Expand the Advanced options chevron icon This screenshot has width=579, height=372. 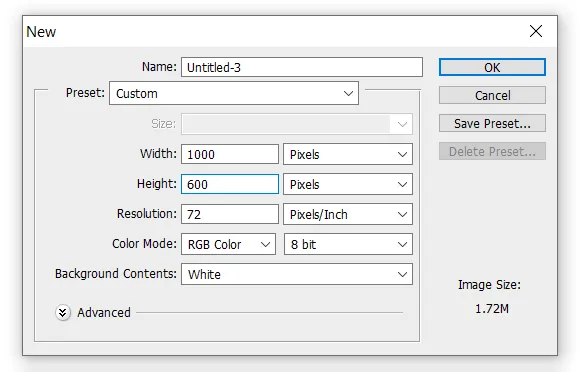tap(63, 313)
